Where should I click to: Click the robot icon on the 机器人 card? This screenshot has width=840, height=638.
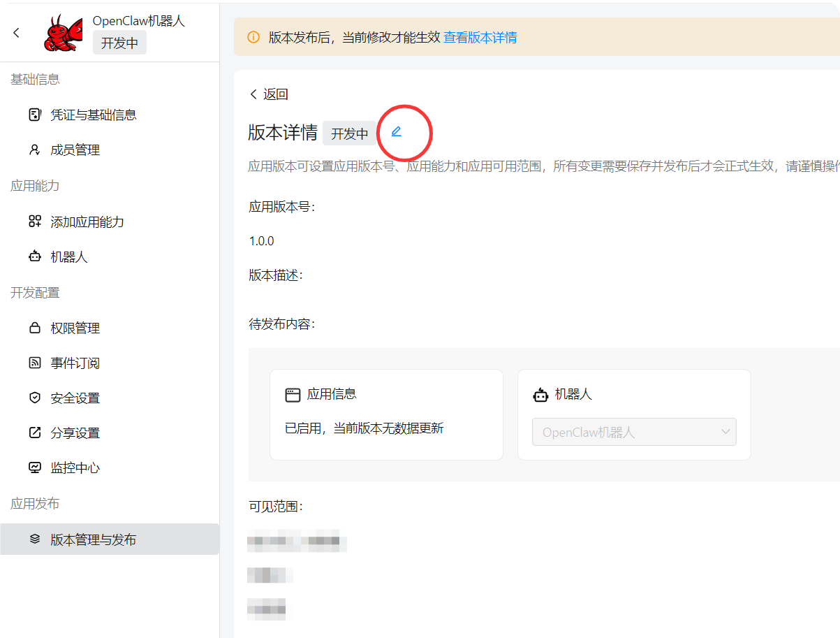[x=541, y=394]
